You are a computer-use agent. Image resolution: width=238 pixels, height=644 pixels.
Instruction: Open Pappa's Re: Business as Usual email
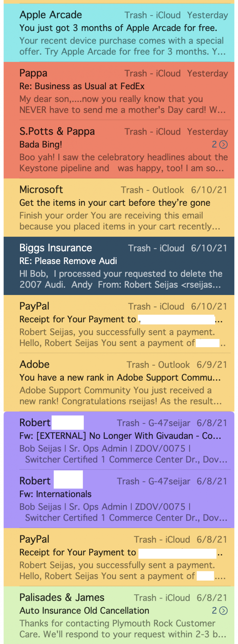coord(119,91)
